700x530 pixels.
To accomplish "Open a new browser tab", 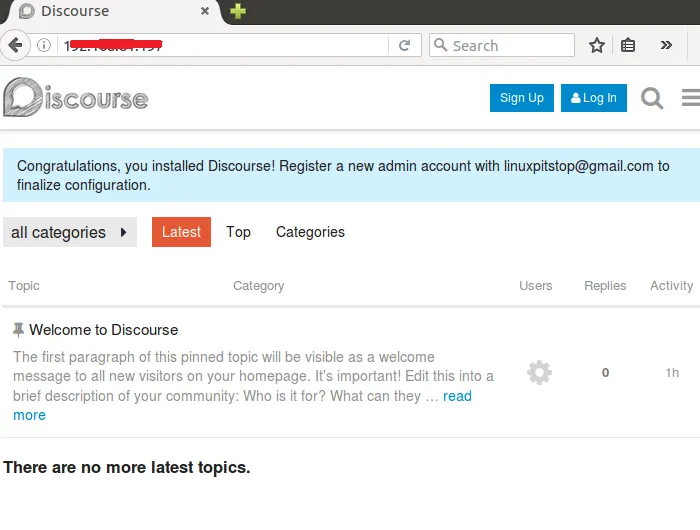I will pos(237,12).
